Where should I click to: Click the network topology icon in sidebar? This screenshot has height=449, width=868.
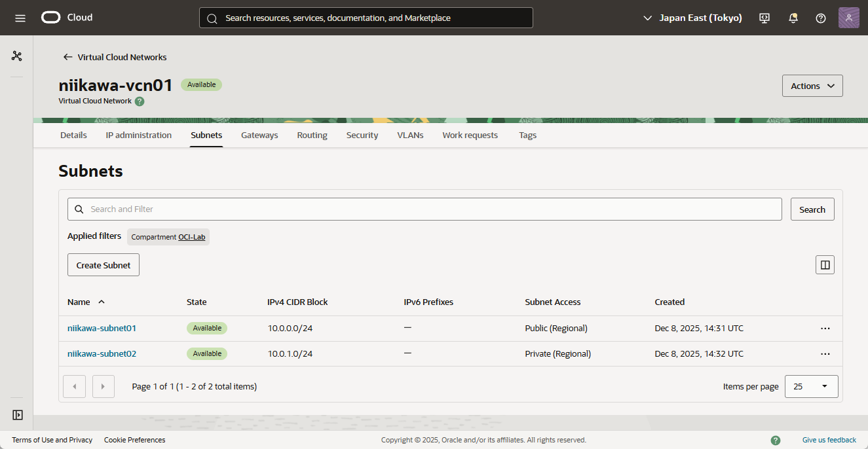pos(17,56)
